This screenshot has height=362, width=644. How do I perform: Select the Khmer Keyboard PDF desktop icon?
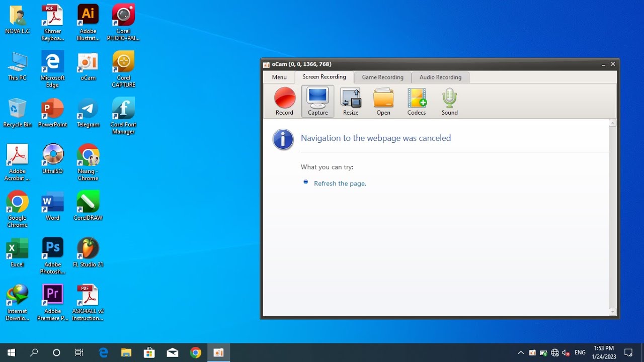click(x=53, y=23)
